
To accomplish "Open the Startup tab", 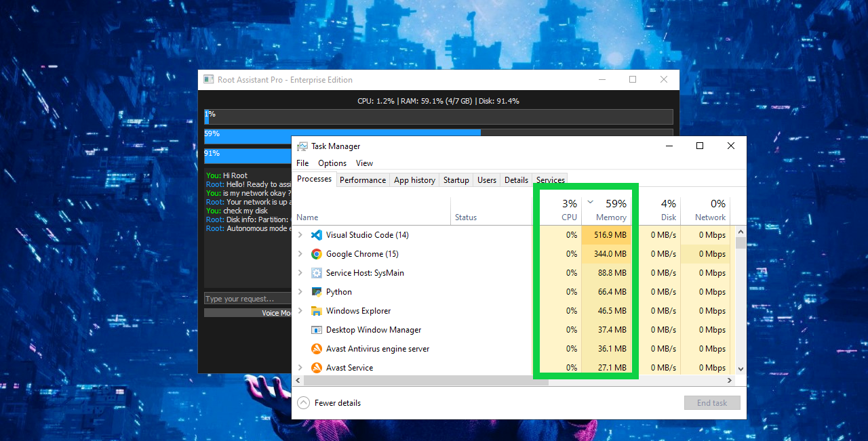I will coord(456,180).
